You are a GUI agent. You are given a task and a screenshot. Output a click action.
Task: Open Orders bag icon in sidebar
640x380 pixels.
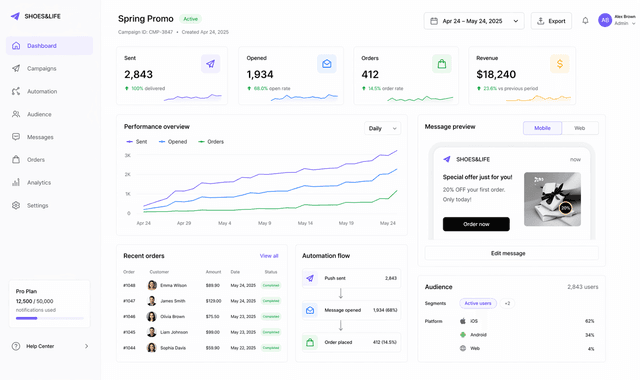point(16,160)
